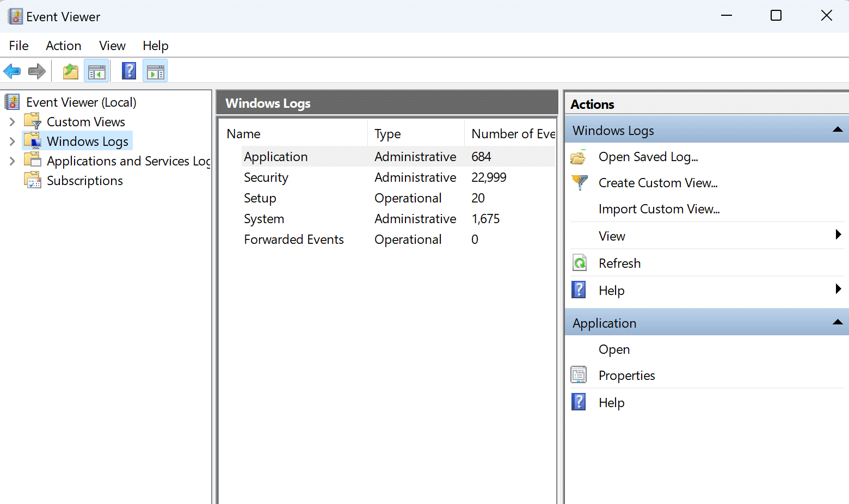Image resolution: width=849 pixels, height=504 pixels.
Task: Minimize the Event Viewer window
Action: [727, 15]
